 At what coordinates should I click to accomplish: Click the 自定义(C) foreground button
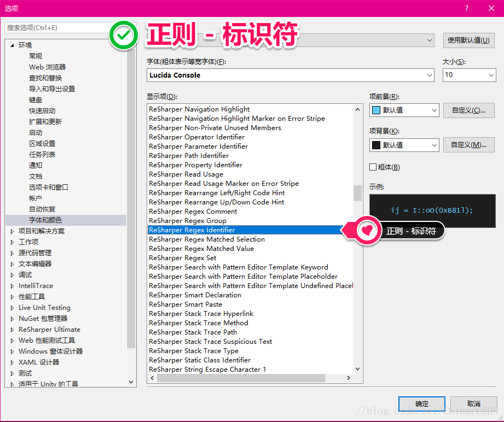click(468, 110)
